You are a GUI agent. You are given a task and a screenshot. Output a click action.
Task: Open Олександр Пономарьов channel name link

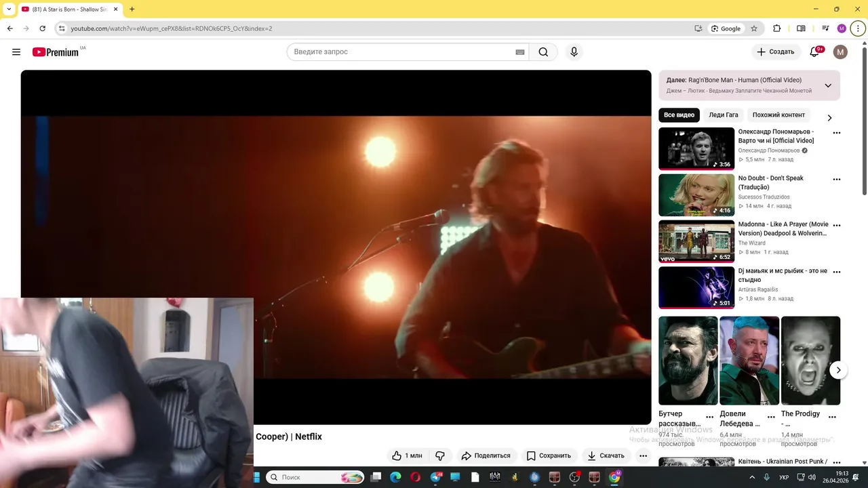[x=769, y=150]
